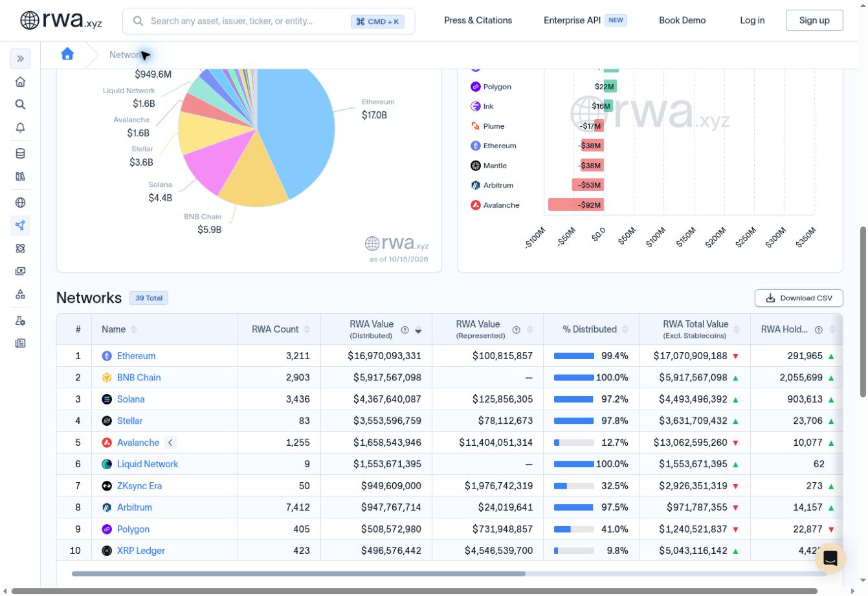Open the library books sidebar icon
The width and height of the screenshot is (868, 596).
20,176
